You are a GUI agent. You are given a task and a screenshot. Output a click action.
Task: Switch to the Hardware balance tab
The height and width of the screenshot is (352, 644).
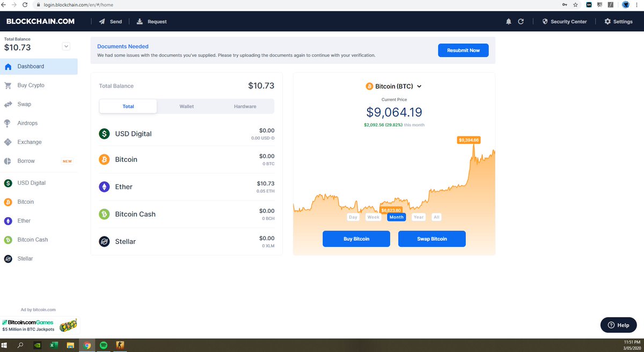[x=245, y=106]
